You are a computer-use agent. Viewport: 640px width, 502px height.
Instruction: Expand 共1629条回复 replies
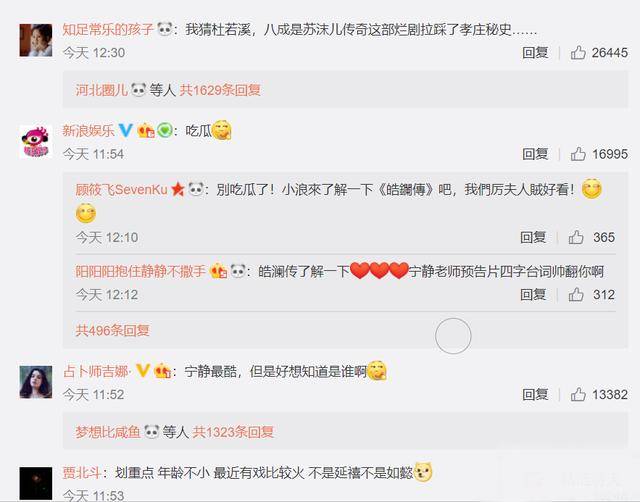pyautogui.click(x=220, y=90)
